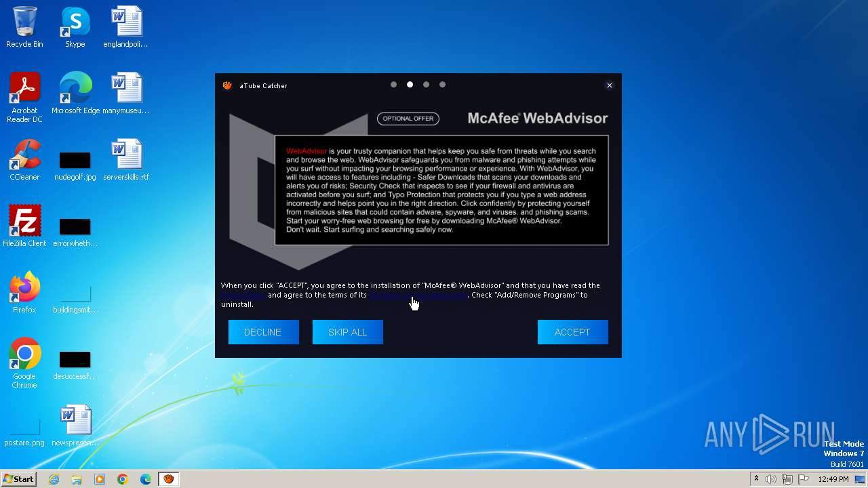Switch to aTube Catcher taskbar button
The height and width of the screenshot is (488, 868).
(169, 479)
